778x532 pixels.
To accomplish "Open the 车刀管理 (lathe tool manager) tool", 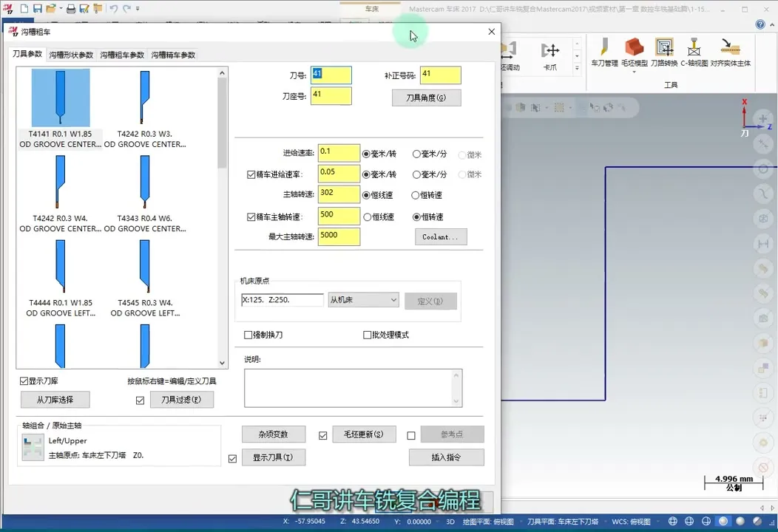I will coord(605,47).
